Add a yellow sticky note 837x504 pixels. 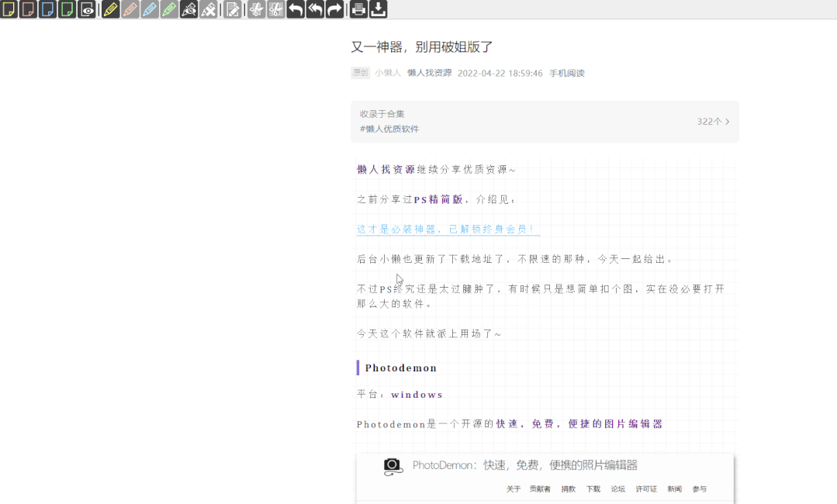click(x=9, y=9)
